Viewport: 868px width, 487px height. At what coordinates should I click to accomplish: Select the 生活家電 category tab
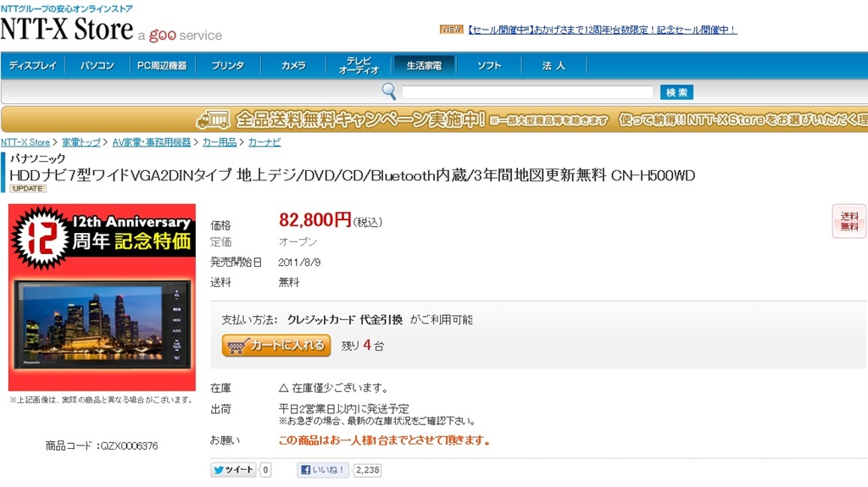pos(424,65)
